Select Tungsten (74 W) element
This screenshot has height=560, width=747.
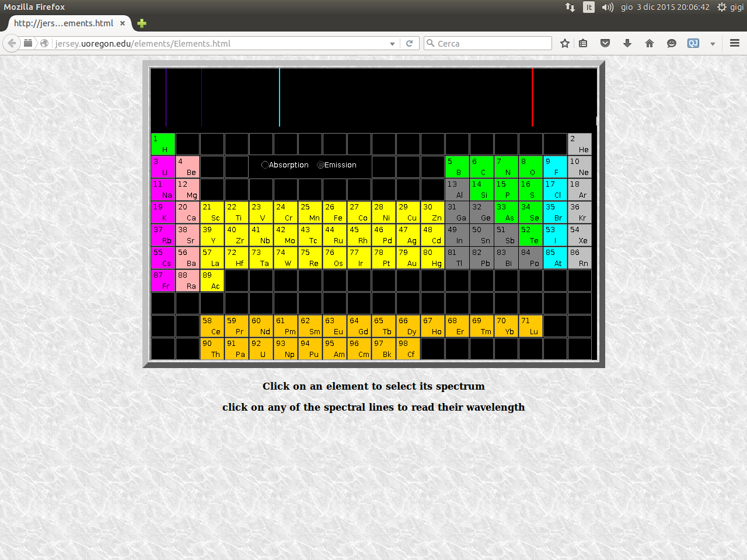pos(286,258)
